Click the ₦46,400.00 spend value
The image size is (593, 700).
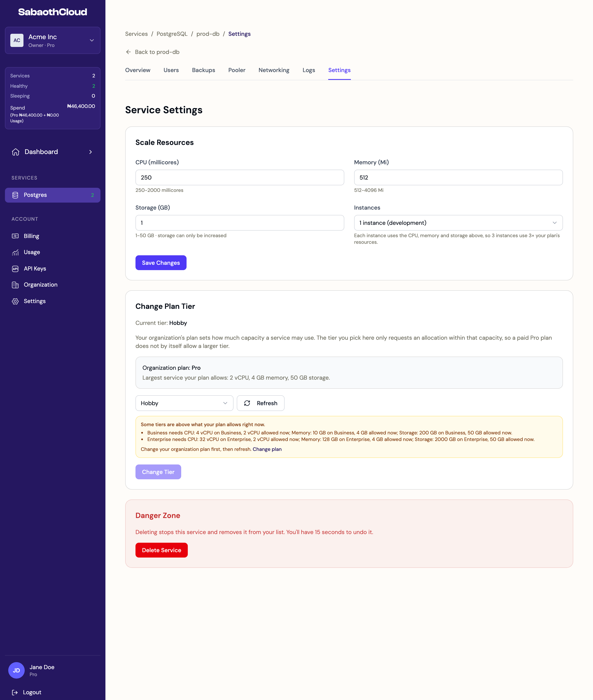pyautogui.click(x=81, y=106)
